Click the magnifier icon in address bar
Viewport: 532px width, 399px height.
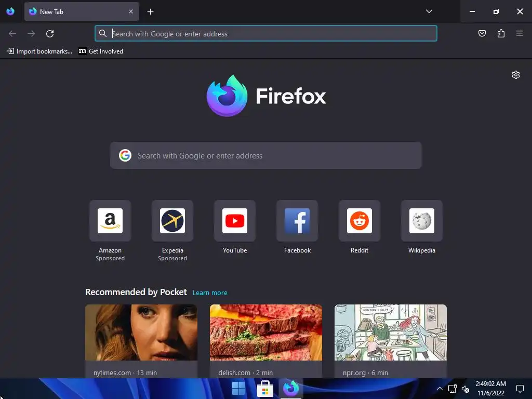click(102, 33)
